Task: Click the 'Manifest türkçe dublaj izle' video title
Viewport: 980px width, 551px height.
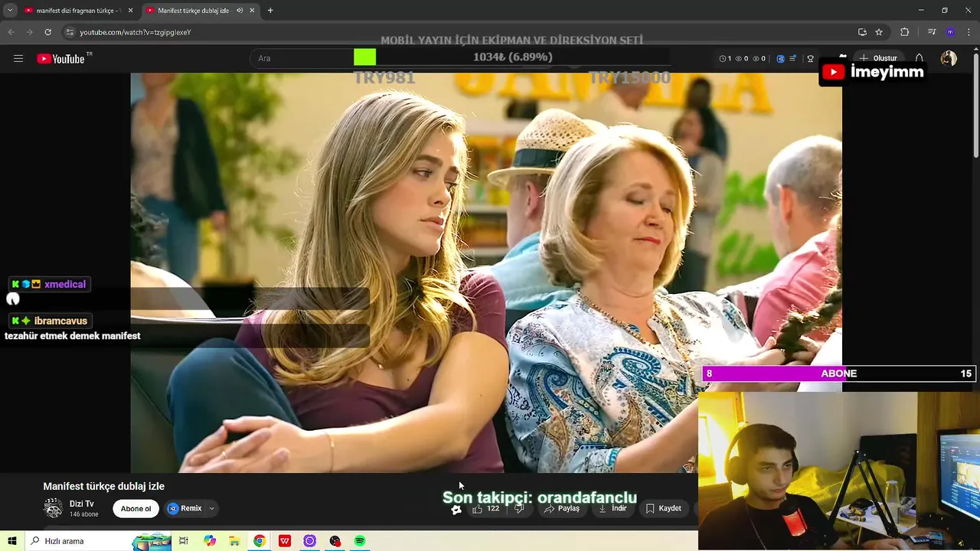Action: click(104, 486)
